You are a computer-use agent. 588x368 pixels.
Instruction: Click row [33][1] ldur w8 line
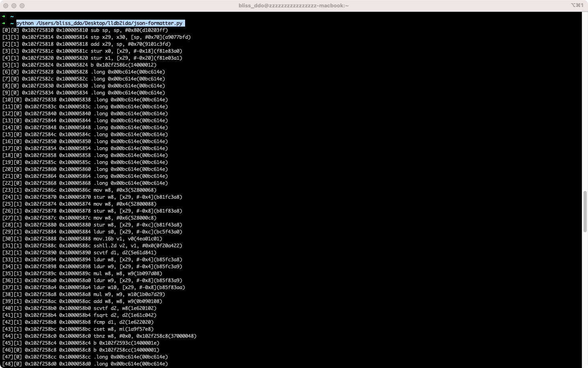(92, 260)
